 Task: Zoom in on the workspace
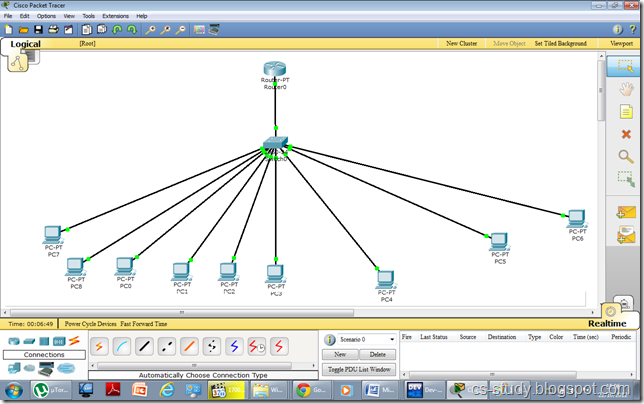tap(150, 30)
